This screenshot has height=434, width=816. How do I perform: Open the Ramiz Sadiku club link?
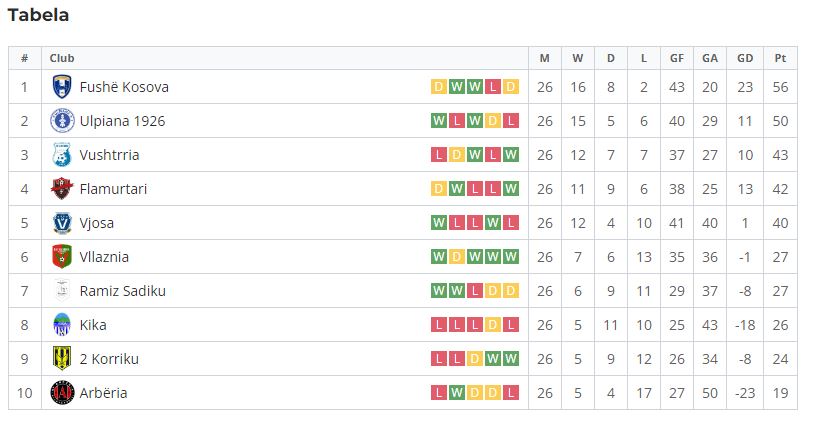tap(122, 290)
